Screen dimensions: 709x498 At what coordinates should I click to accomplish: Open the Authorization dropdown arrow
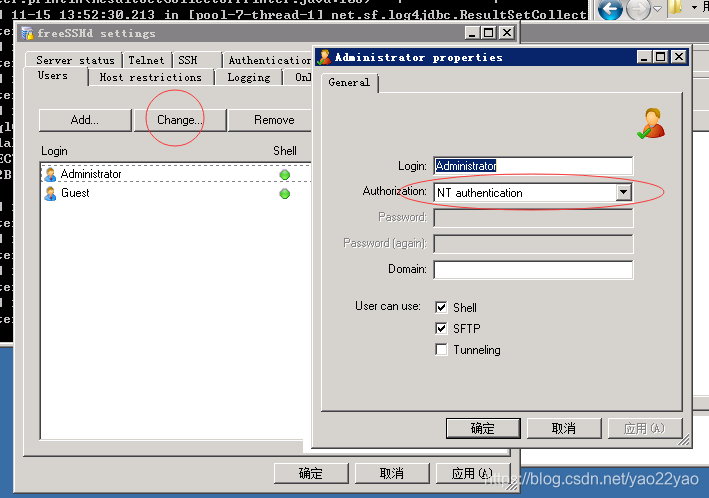click(x=623, y=192)
